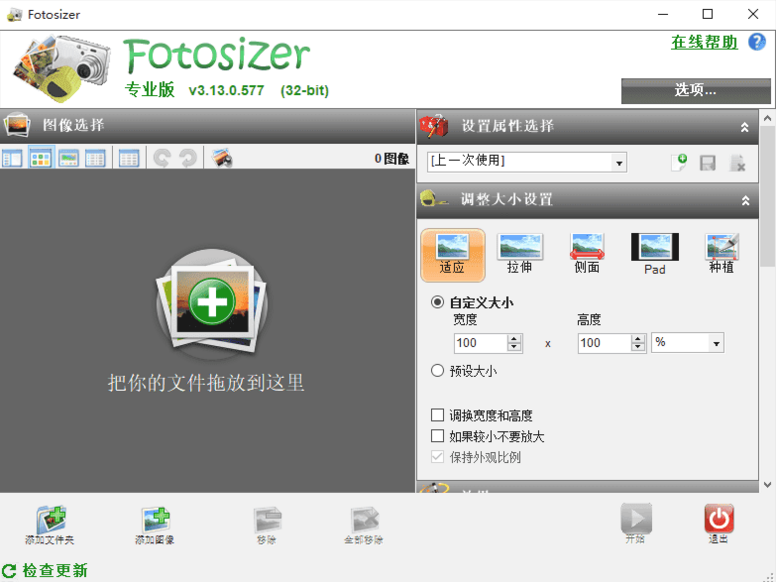The width and height of the screenshot is (776, 582).
Task: Choose the details table view icon
Action: pyautogui.click(x=129, y=158)
